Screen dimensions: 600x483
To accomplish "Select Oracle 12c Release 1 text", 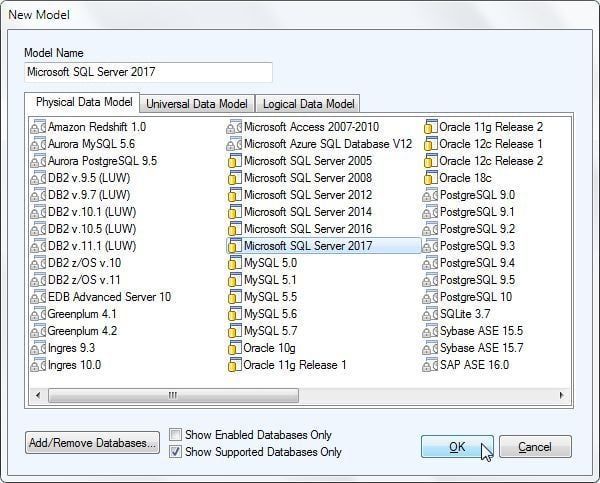I will (491, 144).
